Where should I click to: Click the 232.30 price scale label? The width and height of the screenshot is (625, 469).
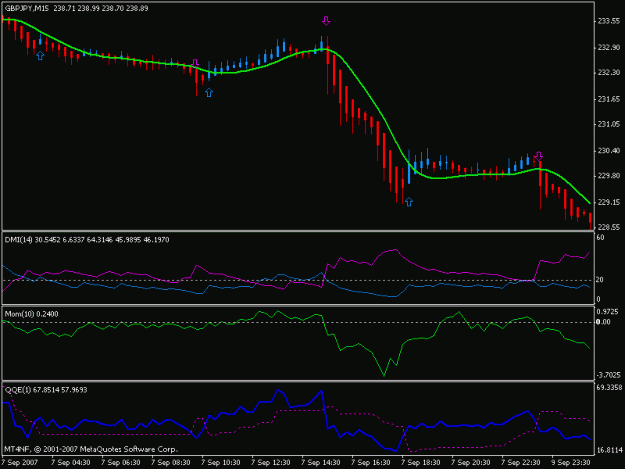coord(609,73)
